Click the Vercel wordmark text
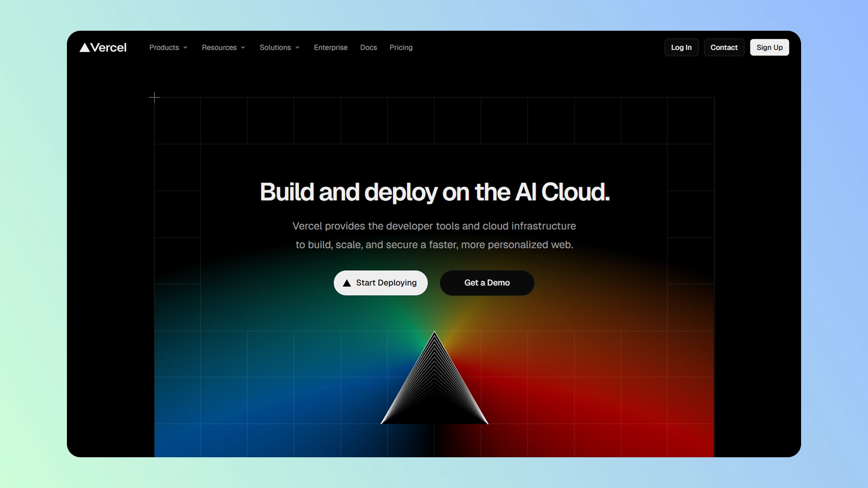 (108, 47)
